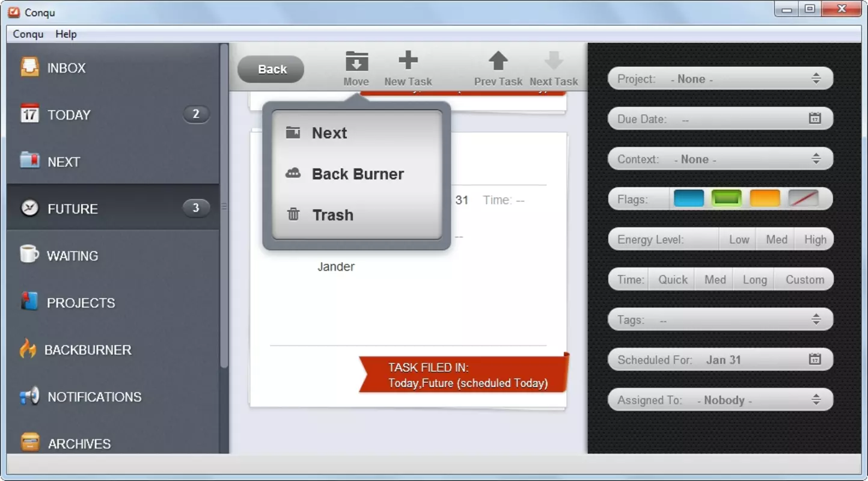Open the Archives box icon
Screen dimensions: 868x481
coord(29,442)
